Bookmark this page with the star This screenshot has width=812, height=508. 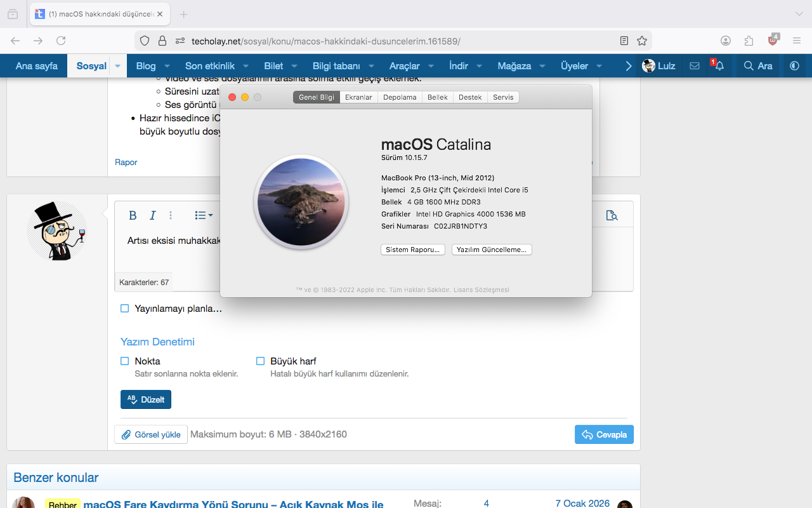[642, 41]
